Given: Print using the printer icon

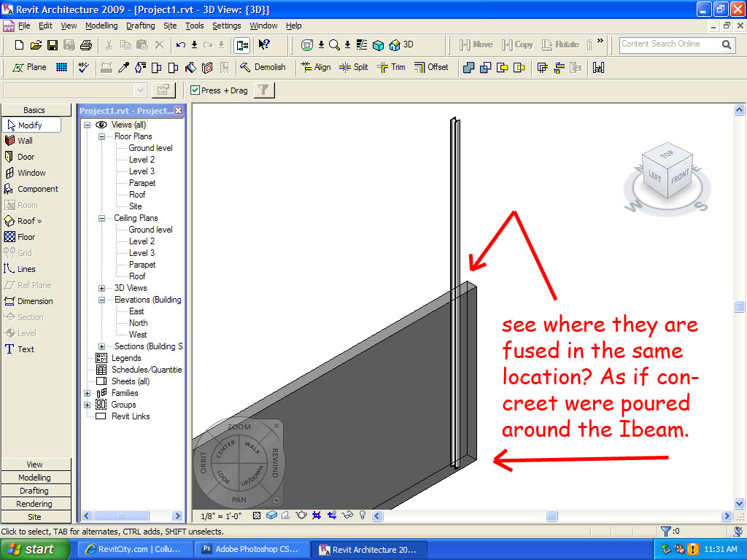Looking at the screenshot, I should click(x=86, y=44).
